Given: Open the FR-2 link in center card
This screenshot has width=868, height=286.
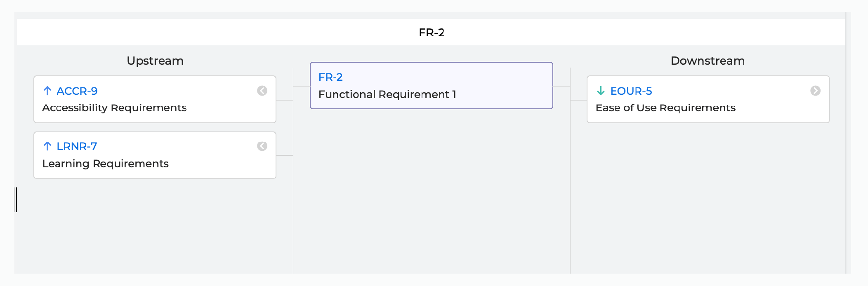Looking at the screenshot, I should (x=330, y=77).
